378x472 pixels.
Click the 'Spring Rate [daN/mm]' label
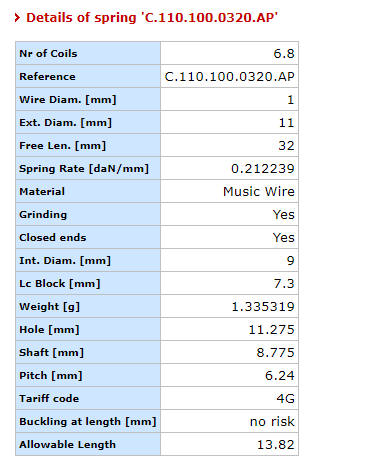pyautogui.click(x=84, y=169)
